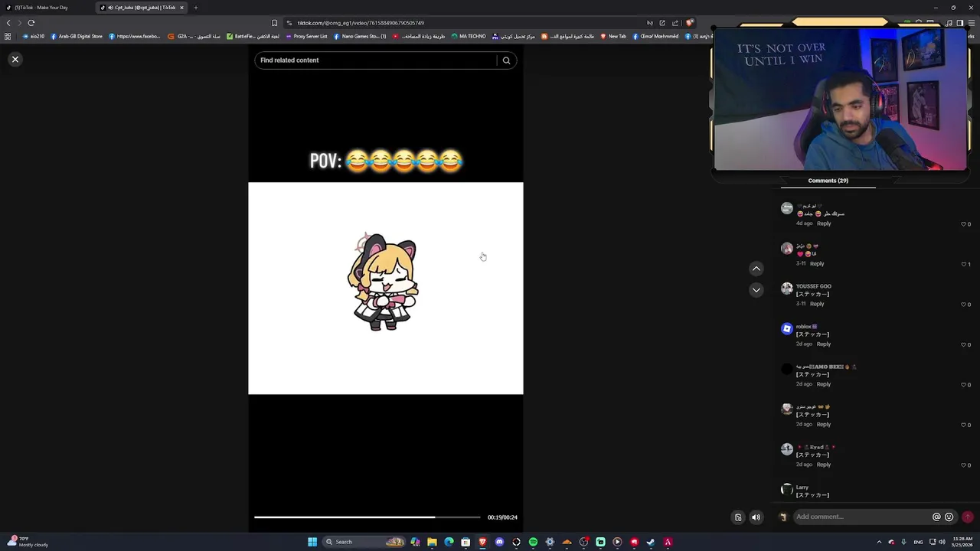Viewport: 980px width, 551px height.
Task: Open the system volume tray icon
Action: click(942, 542)
